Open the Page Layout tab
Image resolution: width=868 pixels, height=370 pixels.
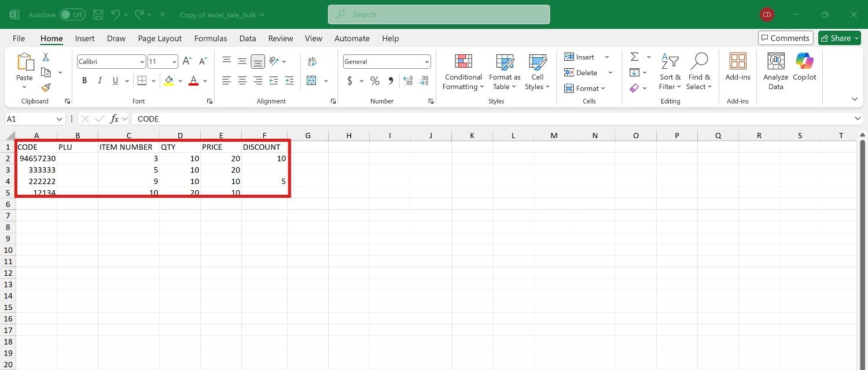pyautogui.click(x=160, y=38)
